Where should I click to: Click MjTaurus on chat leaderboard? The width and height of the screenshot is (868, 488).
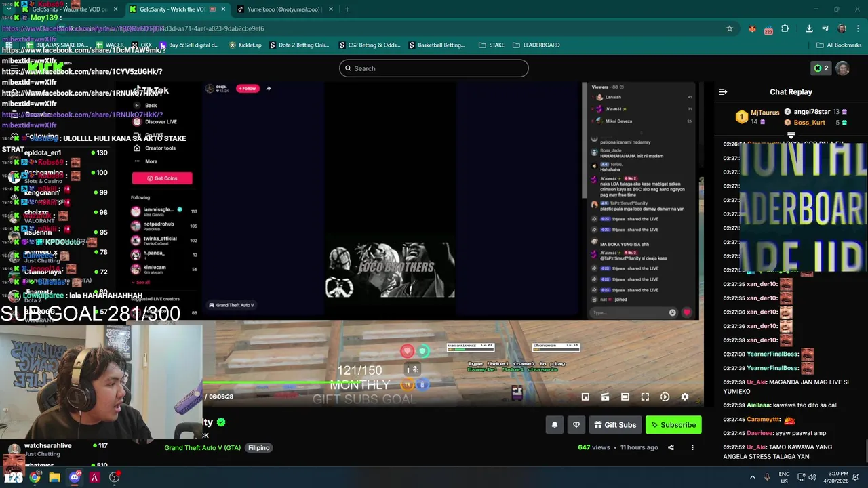(764, 112)
